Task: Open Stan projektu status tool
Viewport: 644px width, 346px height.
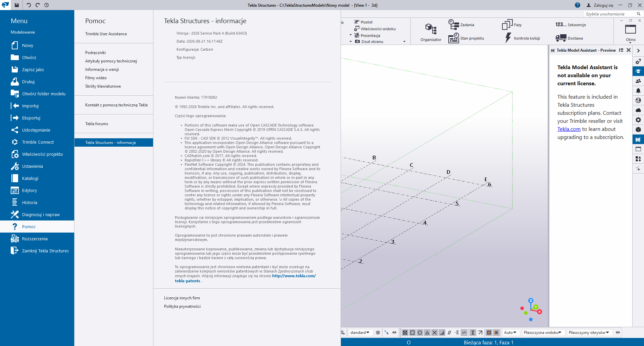Action: (x=466, y=38)
